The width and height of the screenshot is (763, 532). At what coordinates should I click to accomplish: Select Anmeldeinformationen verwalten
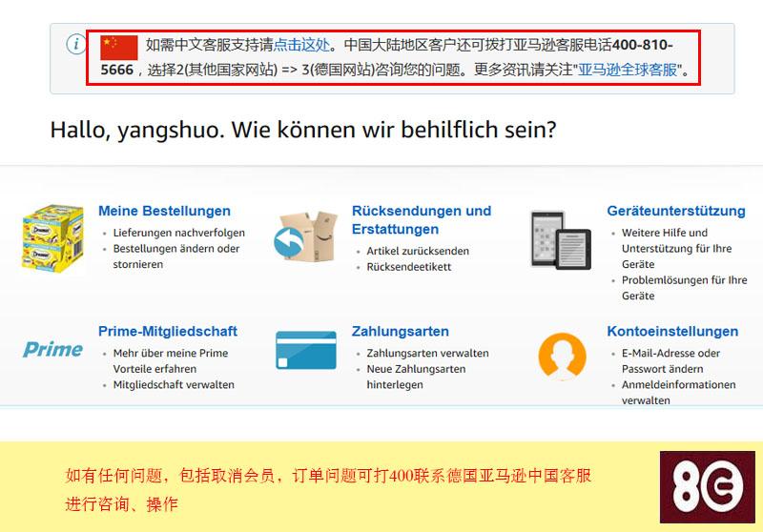click(678, 393)
